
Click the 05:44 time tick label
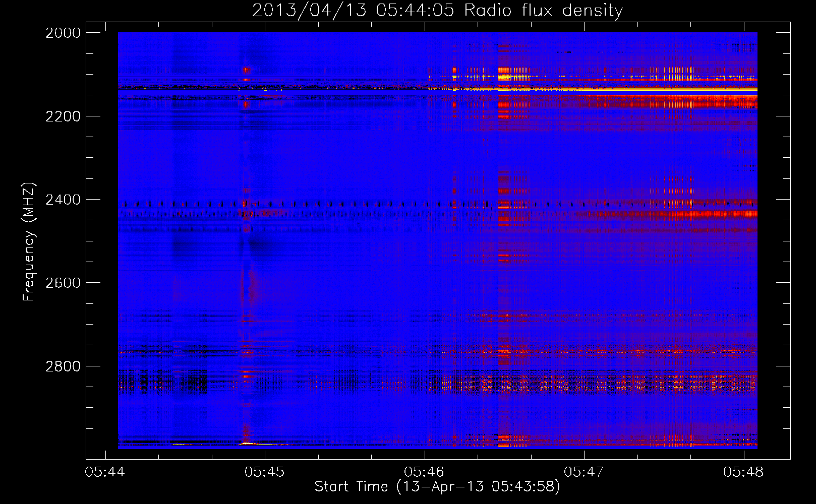105,472
